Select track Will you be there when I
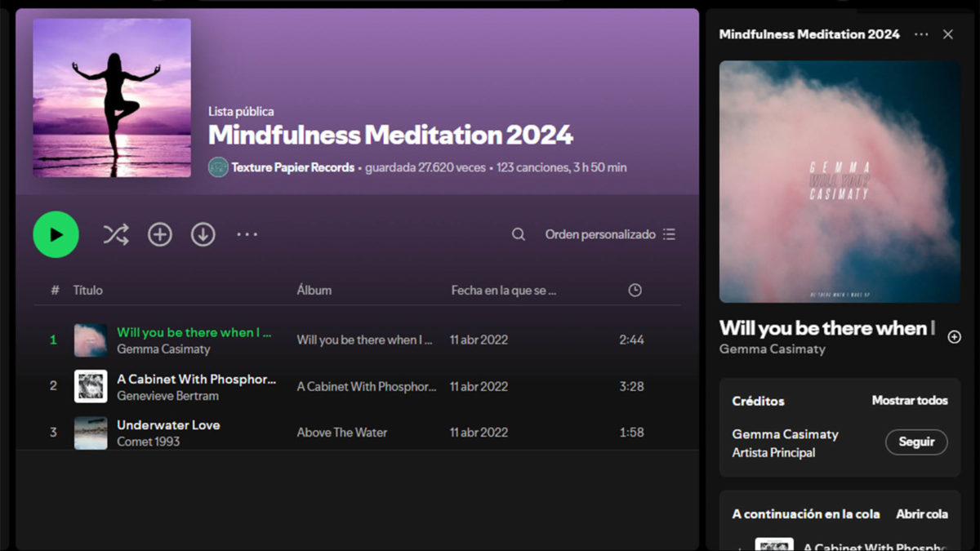The image size is (980, 551). [x=194, y=333]
